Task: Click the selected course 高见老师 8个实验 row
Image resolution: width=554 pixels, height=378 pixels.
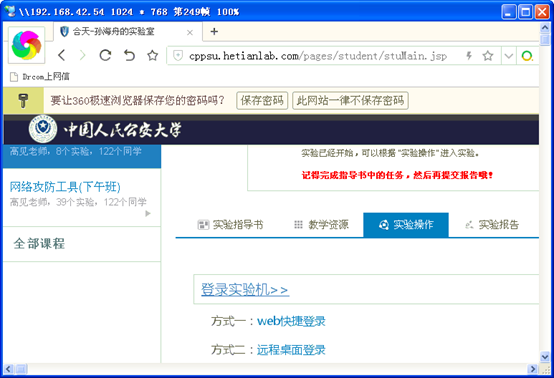Action: coord(82,156)
